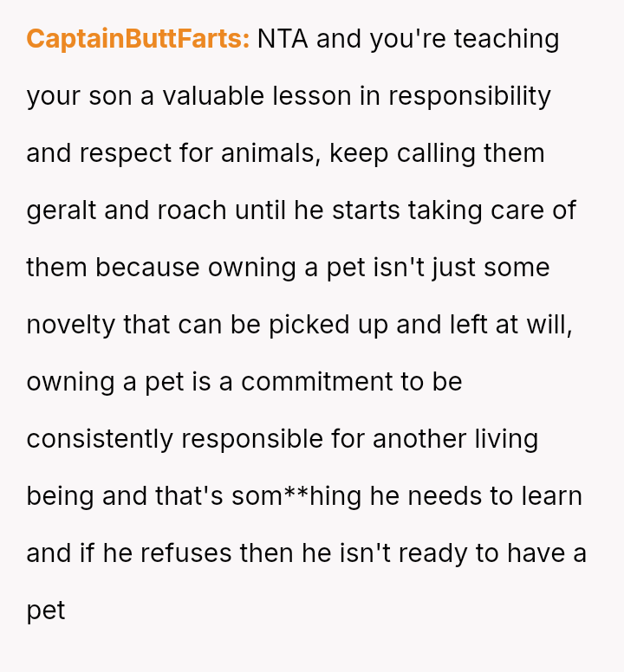Click the word 'learn'
The image size is (624, 672).
click(x=550, y=496)
